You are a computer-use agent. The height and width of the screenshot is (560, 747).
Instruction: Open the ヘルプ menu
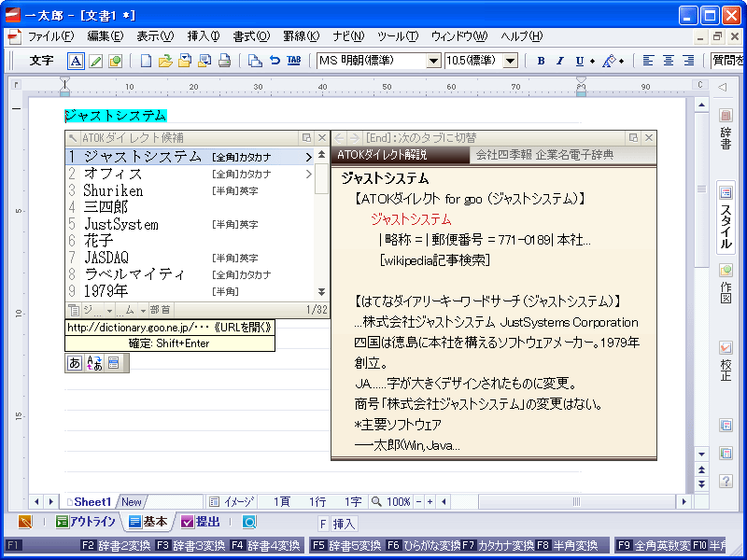(522, 36)
